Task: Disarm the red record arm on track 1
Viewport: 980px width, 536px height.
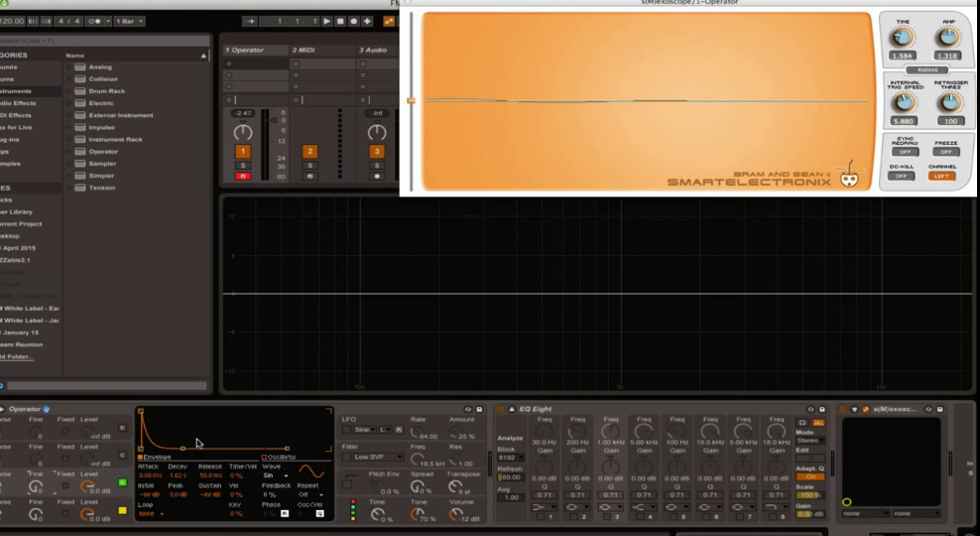Action: pyautogui.click(x=242, y=177)
